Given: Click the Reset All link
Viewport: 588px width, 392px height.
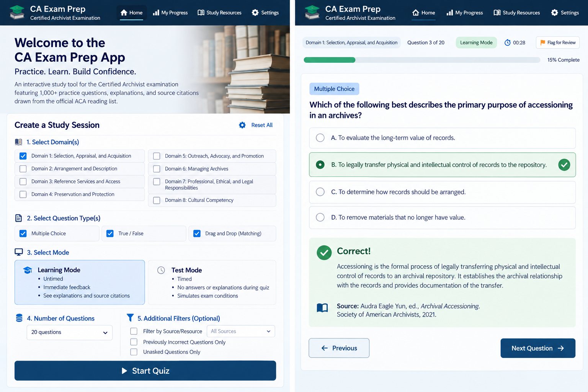Looking at the screenshot, I should pyautogui.click(x=262, y=125).
